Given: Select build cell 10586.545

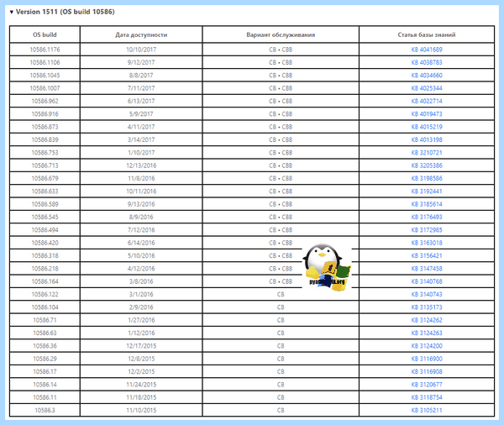Looking at the screenshot, I should click(45, 217).
